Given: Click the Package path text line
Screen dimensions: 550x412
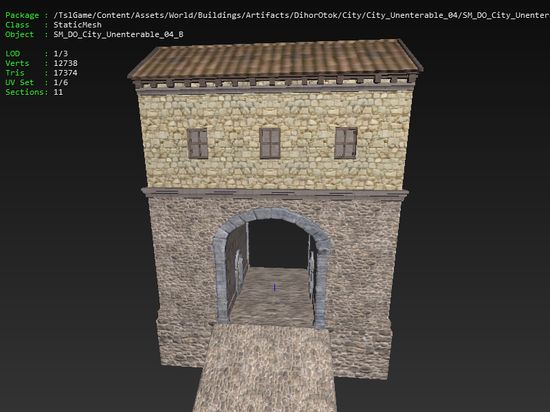Looking at the screenshot, I should [x=277, y=15].
